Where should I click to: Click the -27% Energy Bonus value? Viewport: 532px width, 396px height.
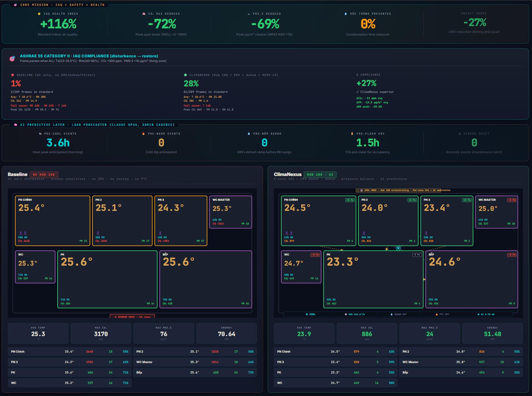point(475,22)
